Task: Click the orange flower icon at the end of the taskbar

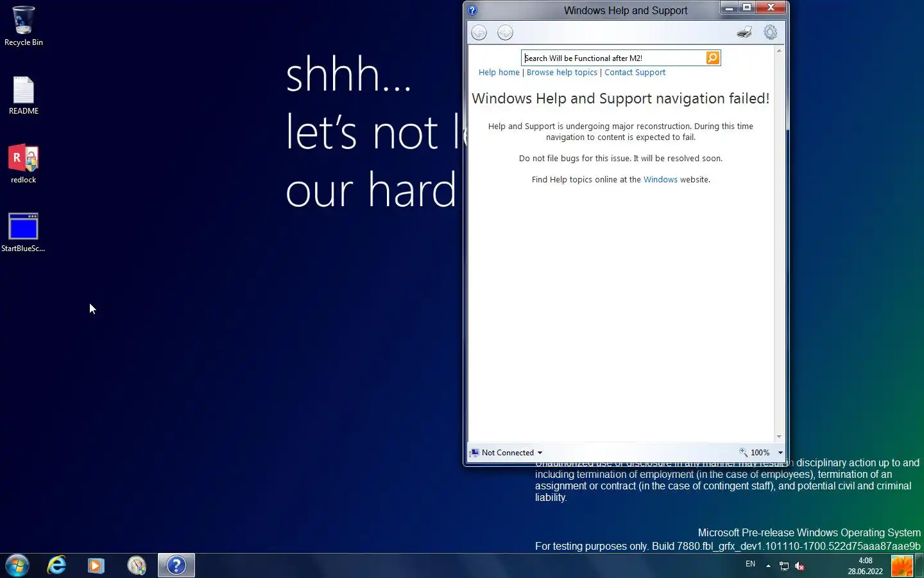Action: pyautogui.click(x=902, y=566)
